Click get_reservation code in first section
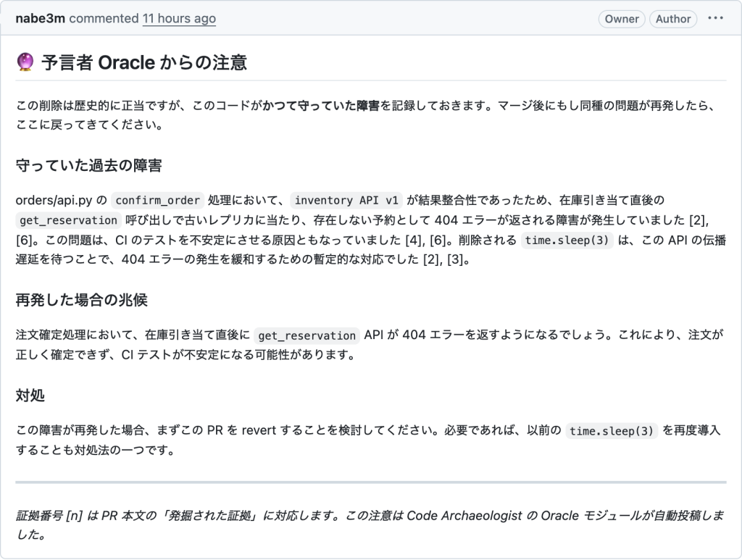Image resolution: width=742 pixels, height=560 pixels. click(69, 220)
